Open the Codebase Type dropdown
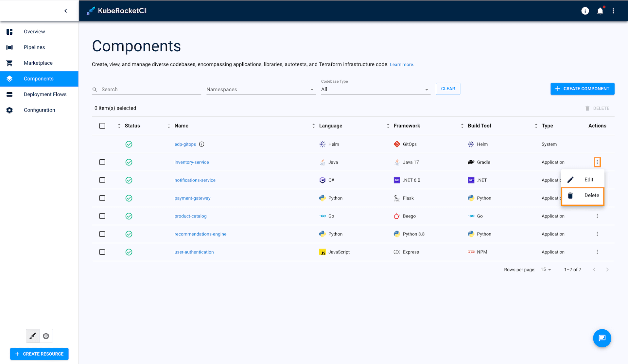The width and height of the screenshot is (628, 364). point(374,89)
